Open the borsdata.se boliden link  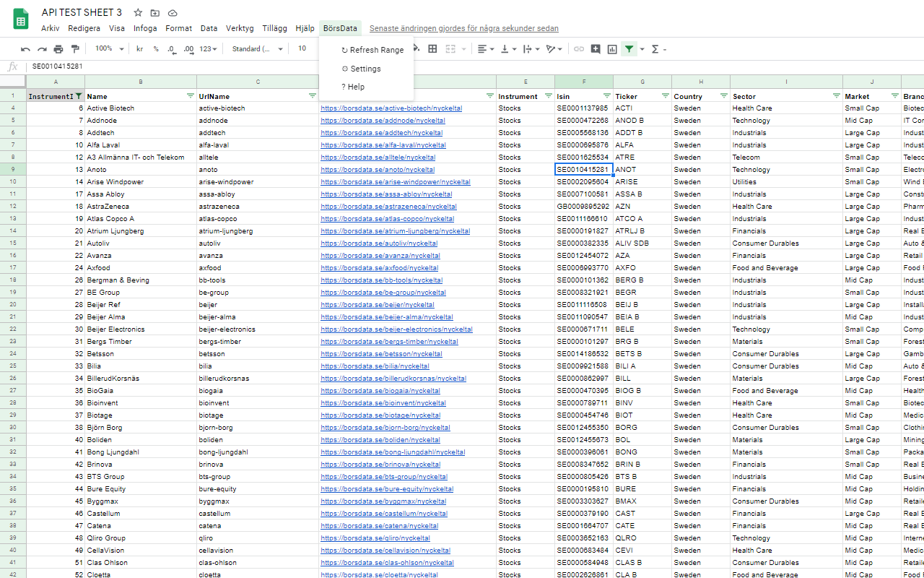pos(381,440)
